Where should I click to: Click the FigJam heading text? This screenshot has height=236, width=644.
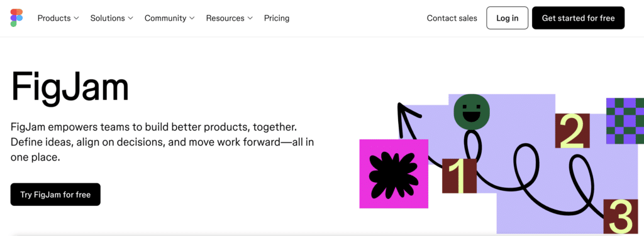point(70,87)
